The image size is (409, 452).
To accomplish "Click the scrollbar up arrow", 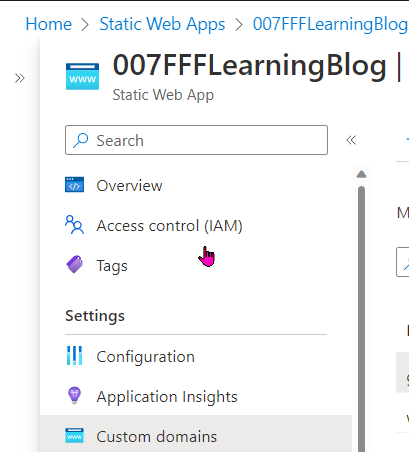I will [362, 174].
